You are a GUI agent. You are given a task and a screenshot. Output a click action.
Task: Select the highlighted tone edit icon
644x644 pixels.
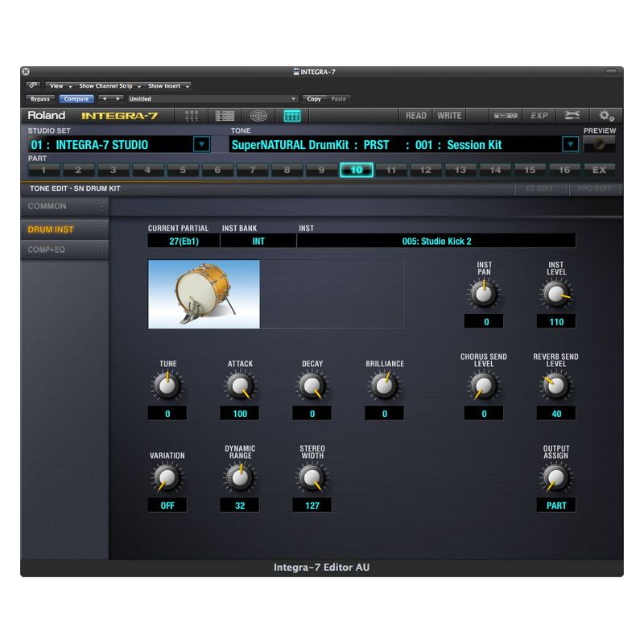292,116
